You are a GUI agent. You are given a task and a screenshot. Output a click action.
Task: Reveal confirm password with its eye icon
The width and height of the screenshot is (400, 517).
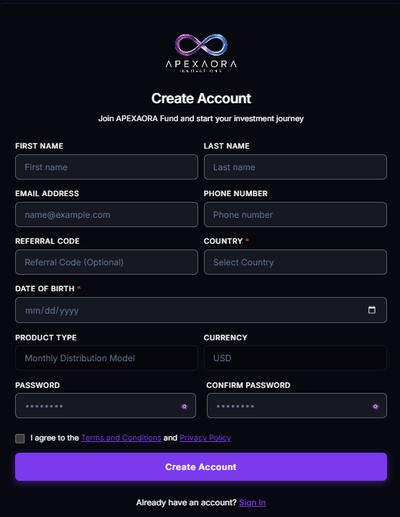click(375, 406)
